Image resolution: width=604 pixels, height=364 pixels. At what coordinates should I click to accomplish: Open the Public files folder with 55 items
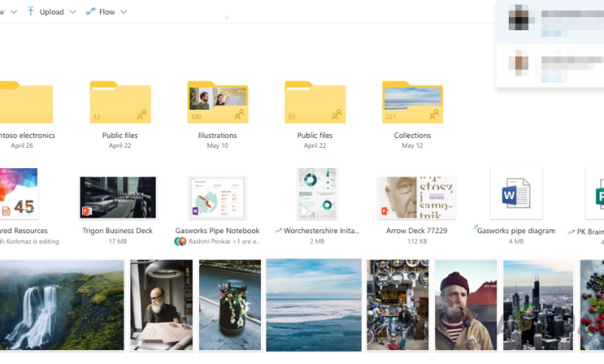(x=315, y=102)
